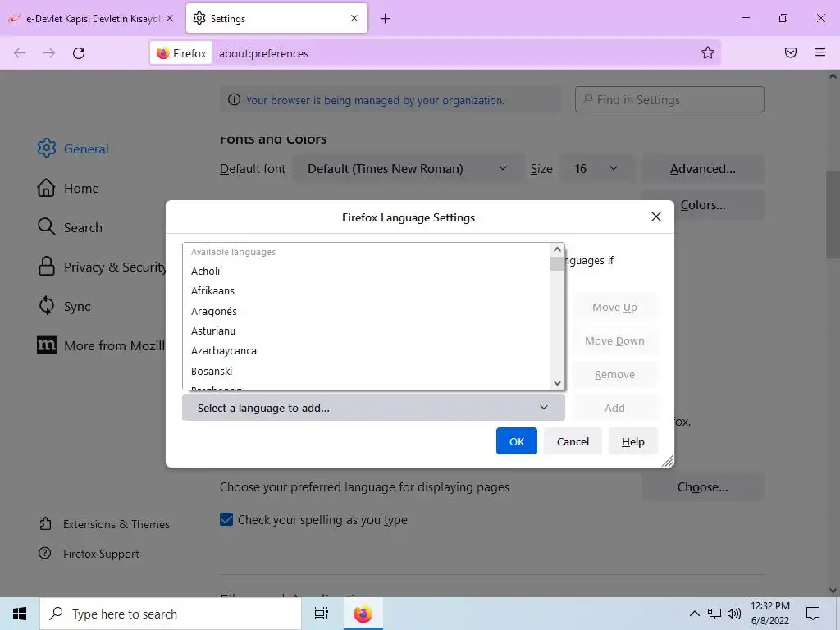Screen dimensions: 840x630
Task: Select Acholi from available languages
Action: point(367,271)
